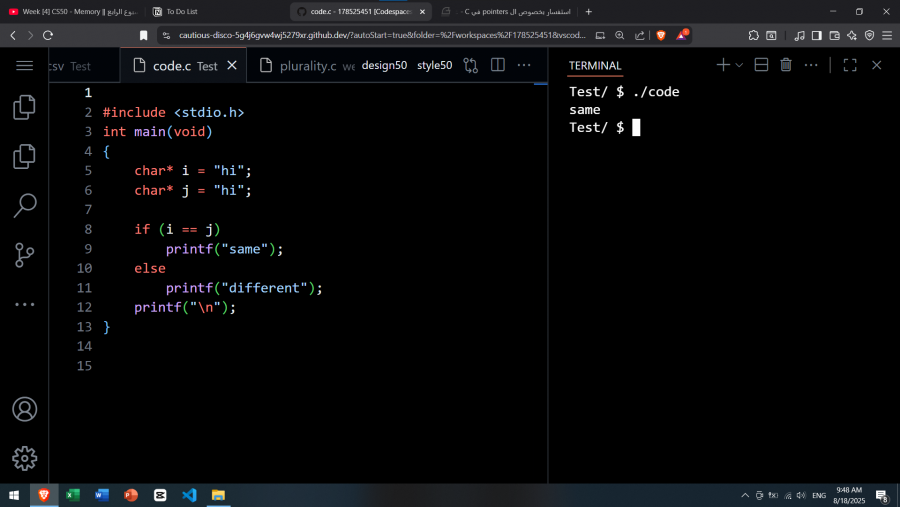Open the Brave main menu
Screen dimensions: 900x507
click(x=887, y=36)
